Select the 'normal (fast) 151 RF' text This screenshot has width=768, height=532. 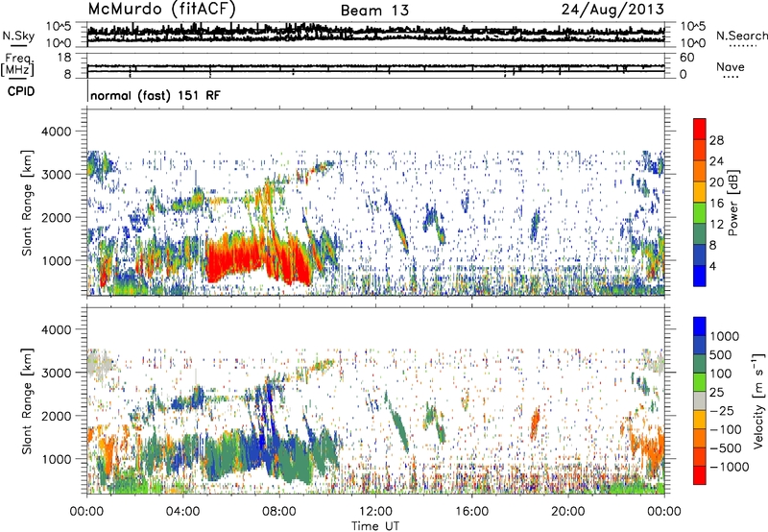click(x=156, y=95)
